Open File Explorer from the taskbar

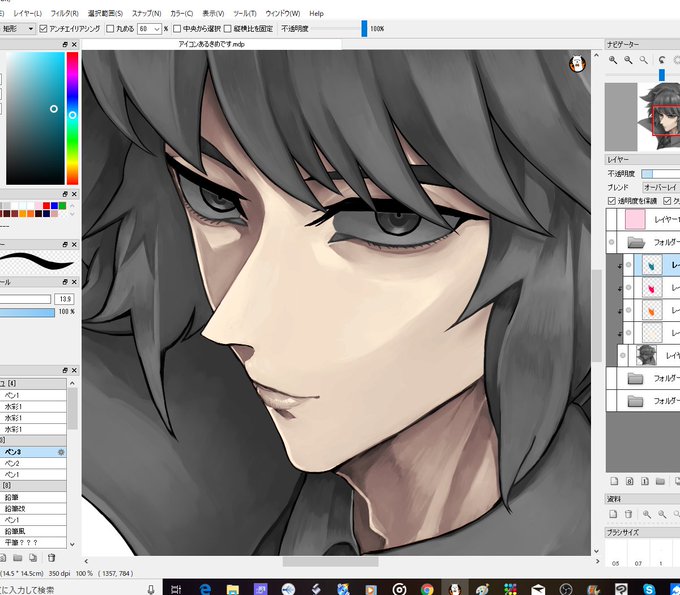pyautogui.click(x=232, y=588)
